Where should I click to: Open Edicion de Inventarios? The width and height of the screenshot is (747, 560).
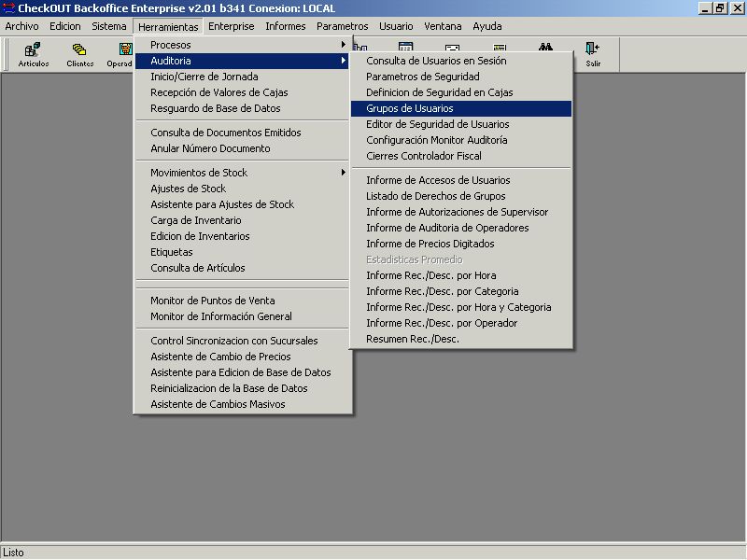pos(243,236)
